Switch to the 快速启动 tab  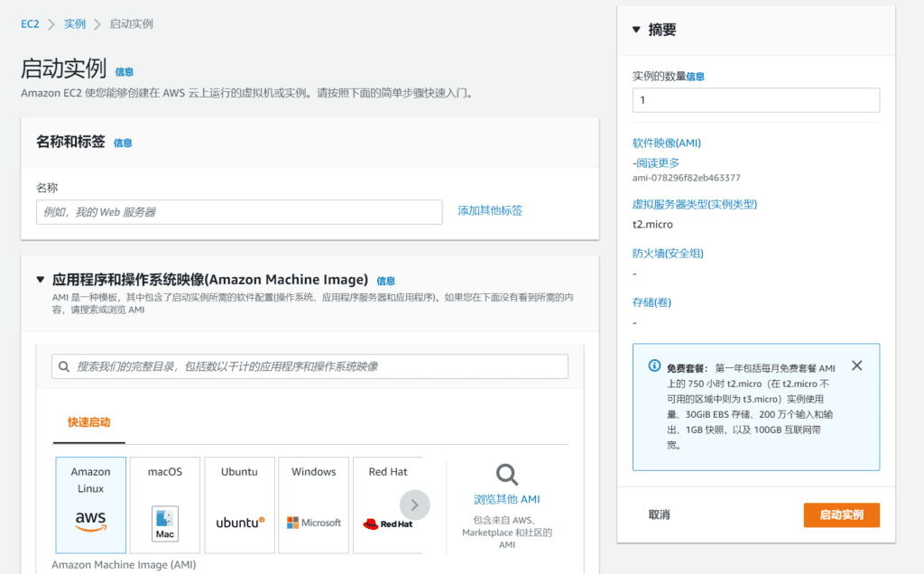tap(88, 422)
